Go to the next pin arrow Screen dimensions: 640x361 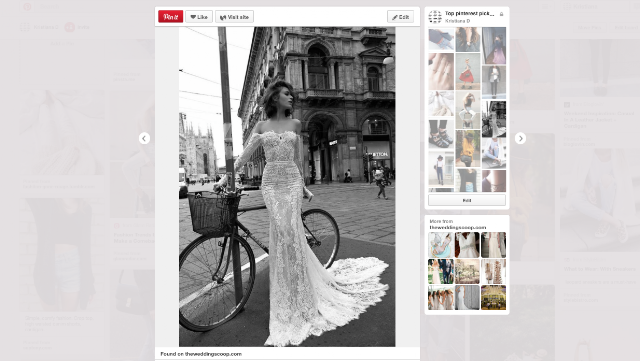point(520,138)
